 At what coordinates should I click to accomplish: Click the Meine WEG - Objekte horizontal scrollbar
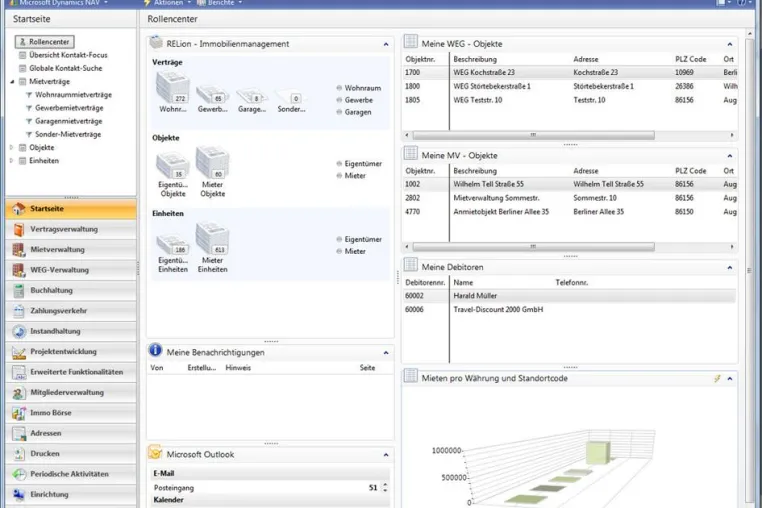[x=533, y=135]
